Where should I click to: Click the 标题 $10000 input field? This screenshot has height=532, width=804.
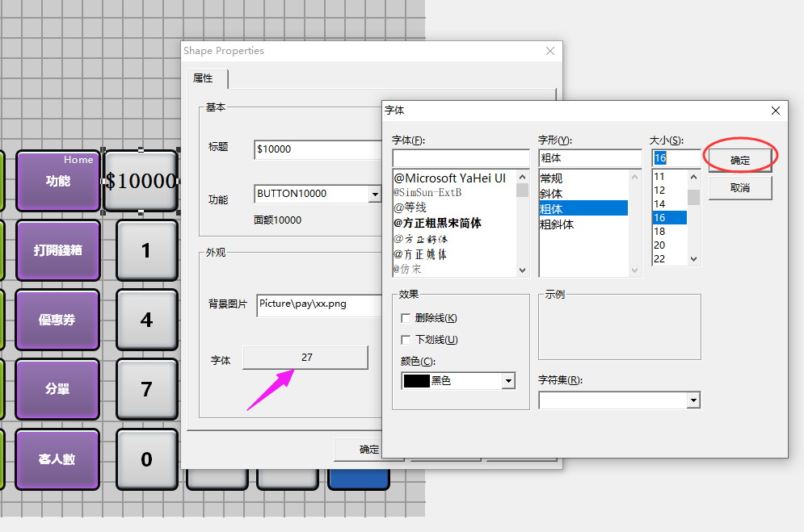[x=318, y=149]
